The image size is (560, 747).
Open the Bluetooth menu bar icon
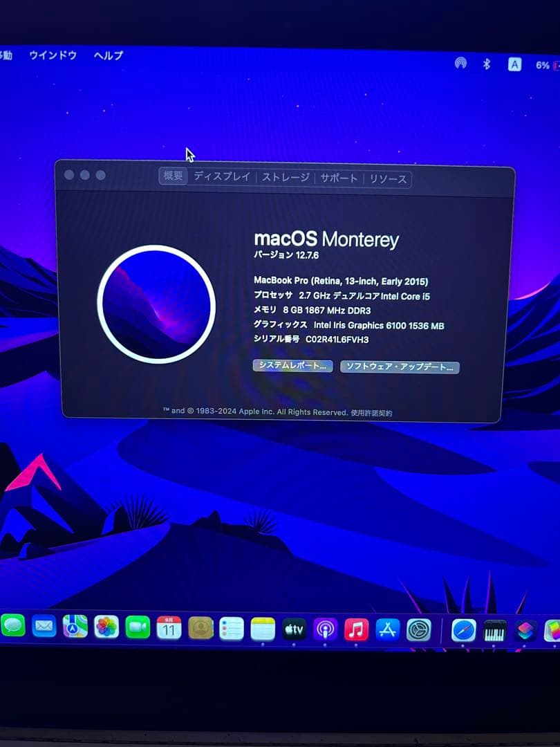pyautogui.click(x=486, y=64)
